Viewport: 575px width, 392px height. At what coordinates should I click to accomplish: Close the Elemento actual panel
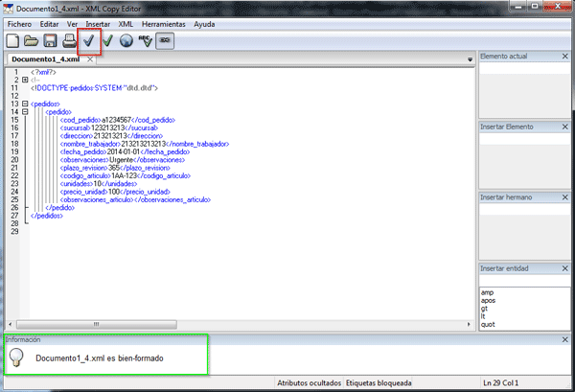pyautogui.click(x=565, y=58)
